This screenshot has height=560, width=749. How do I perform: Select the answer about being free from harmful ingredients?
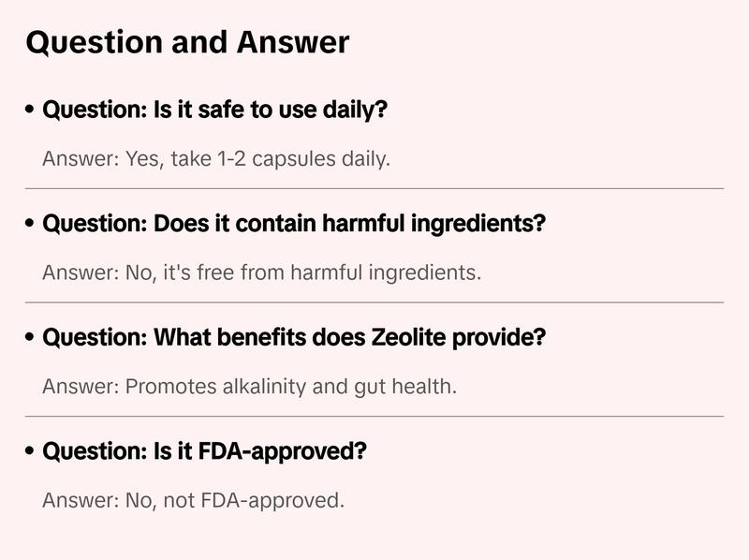point(261,273)
